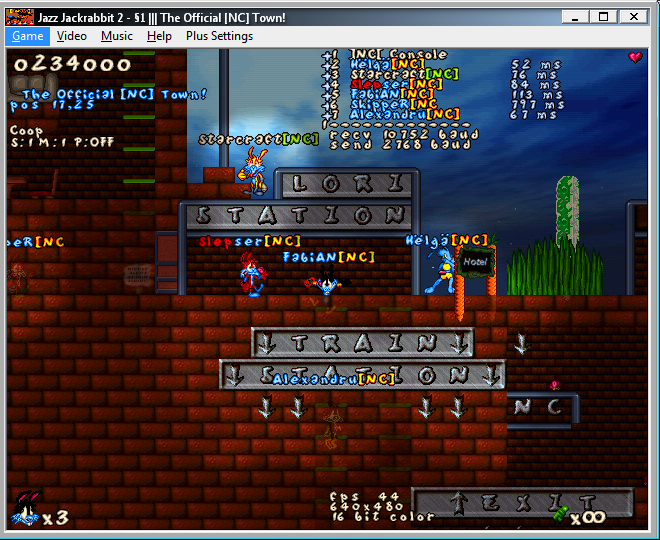Open the Game menu
The height and width of the screenshot is (540, 660).
[27, 36]
